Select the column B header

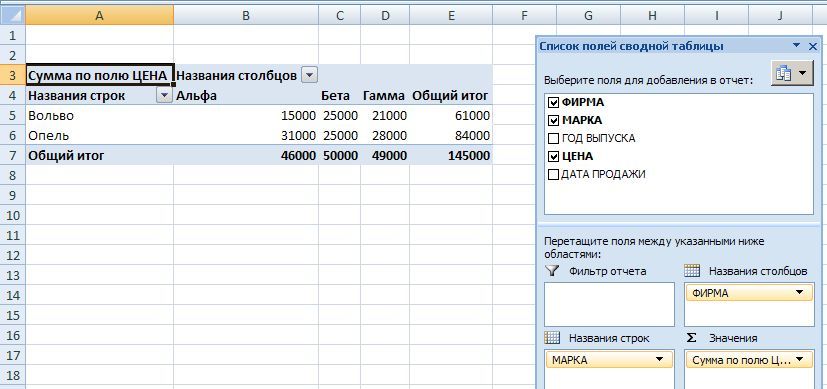point(246,16)
